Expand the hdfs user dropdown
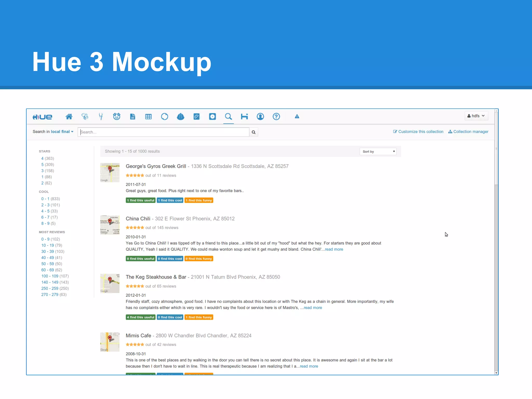The image size is (532, 399). (476, 116)
